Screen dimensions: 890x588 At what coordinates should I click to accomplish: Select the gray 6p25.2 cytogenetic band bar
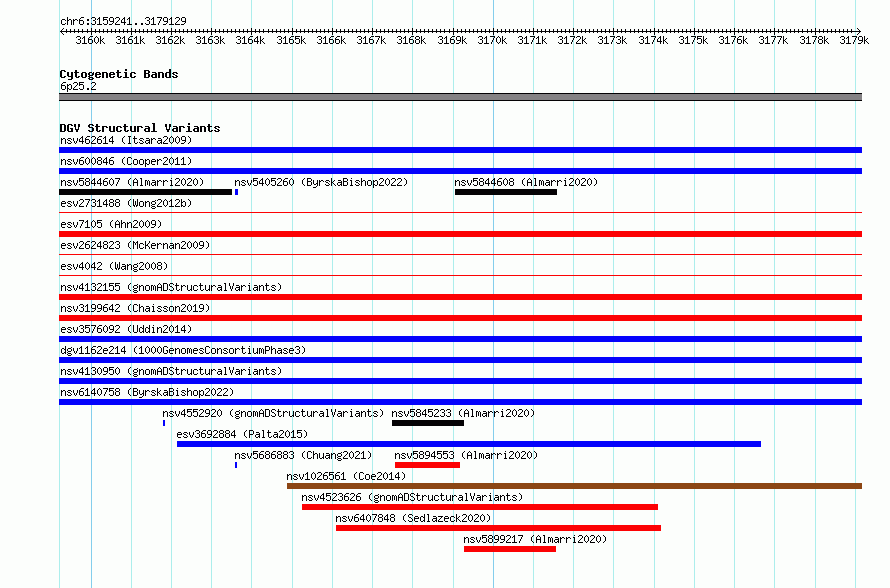point(460,97)
